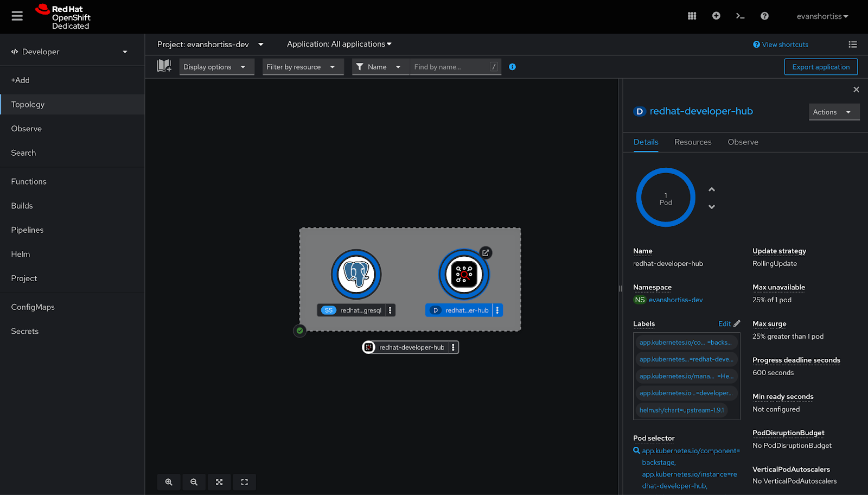The height and width of the screenshot is (495, 868).
Task: Open the Actions dropdown
Action: (x=834, y=112)
